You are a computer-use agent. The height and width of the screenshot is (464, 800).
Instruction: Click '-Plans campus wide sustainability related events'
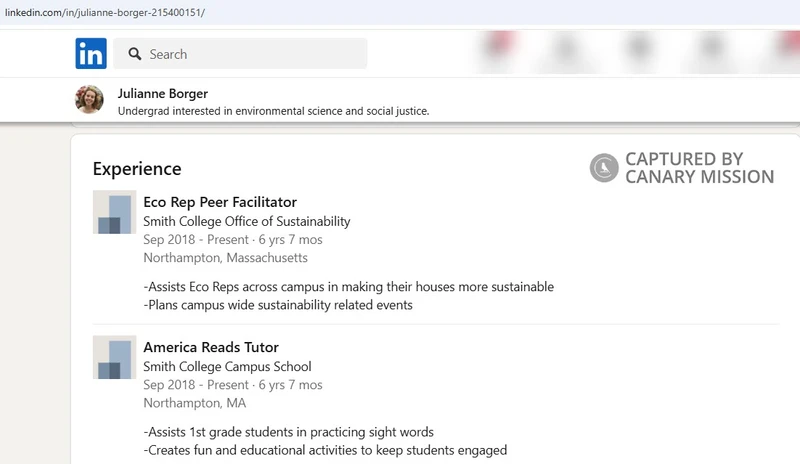click(278, 305)
